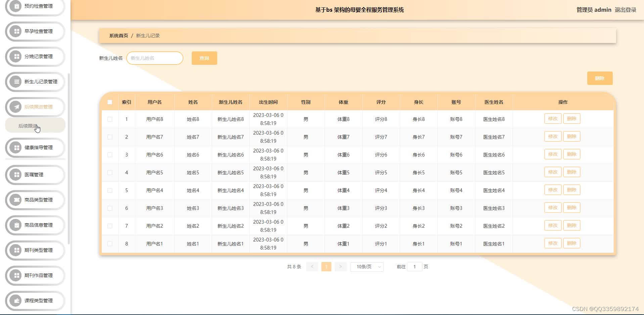Expand the 健康指导管理 menu
This screenshot has height=315, width=644.
pos(35,147)
